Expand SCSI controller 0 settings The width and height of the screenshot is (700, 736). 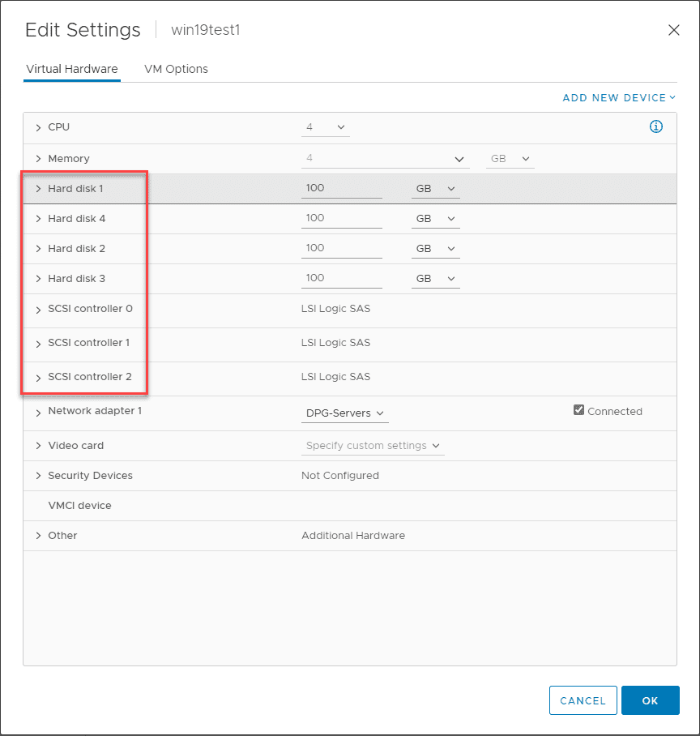tap(38, 310)
